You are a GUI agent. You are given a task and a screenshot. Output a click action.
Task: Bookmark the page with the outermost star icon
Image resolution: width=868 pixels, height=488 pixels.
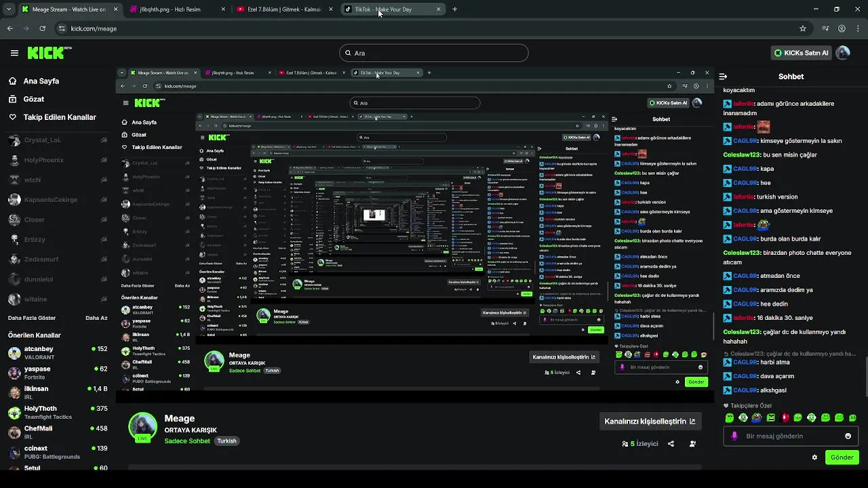point(803,28)
